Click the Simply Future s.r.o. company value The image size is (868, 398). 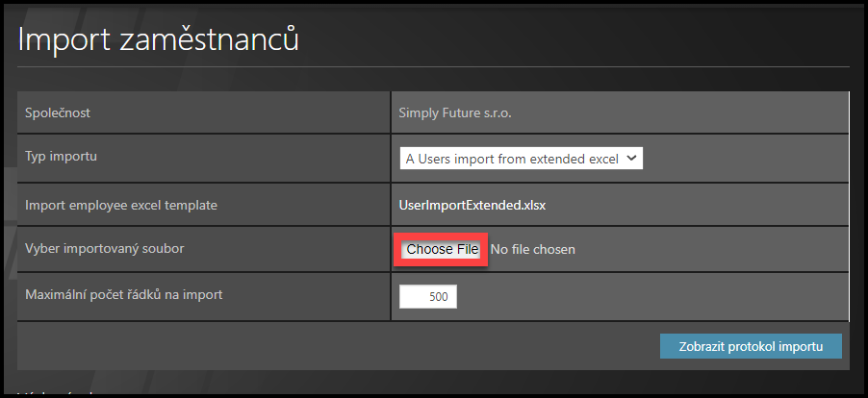click(455, 113)
